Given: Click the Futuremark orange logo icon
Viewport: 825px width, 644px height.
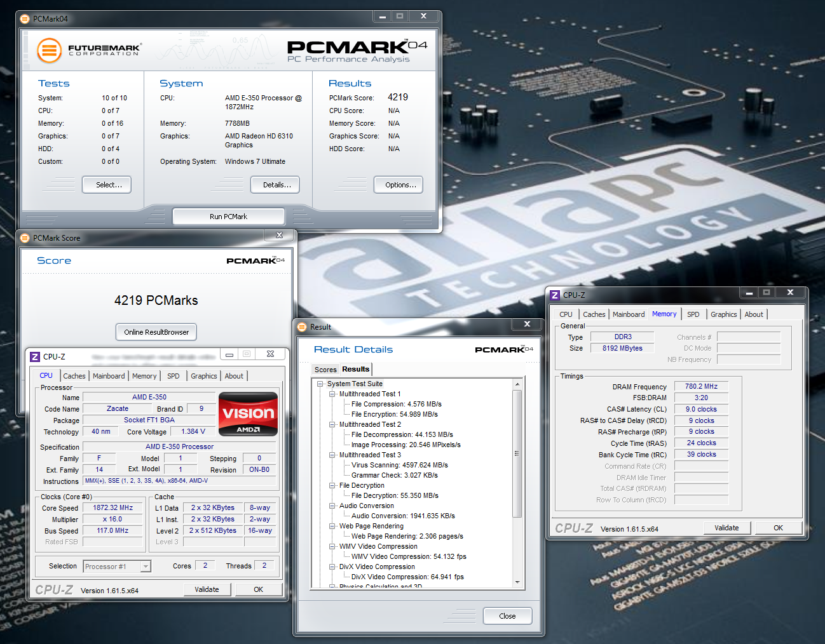Looking at the screenshot, I should pos(49,50).
